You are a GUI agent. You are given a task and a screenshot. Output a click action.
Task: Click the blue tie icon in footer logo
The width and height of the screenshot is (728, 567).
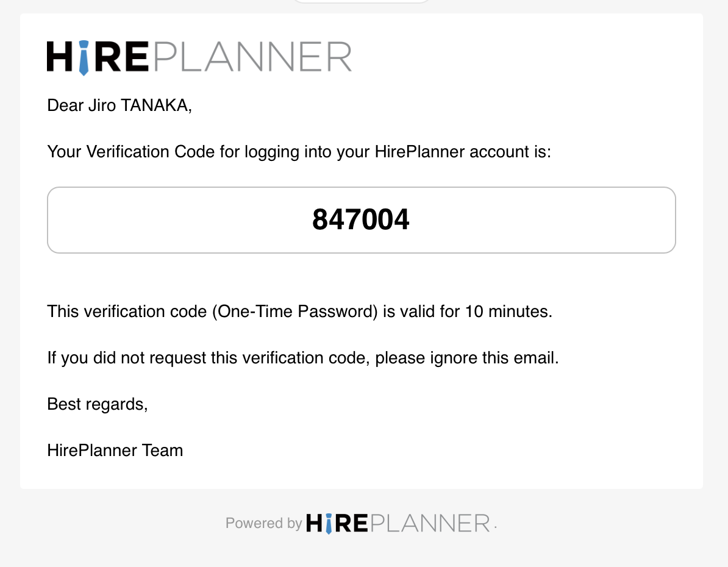[329, 524]
